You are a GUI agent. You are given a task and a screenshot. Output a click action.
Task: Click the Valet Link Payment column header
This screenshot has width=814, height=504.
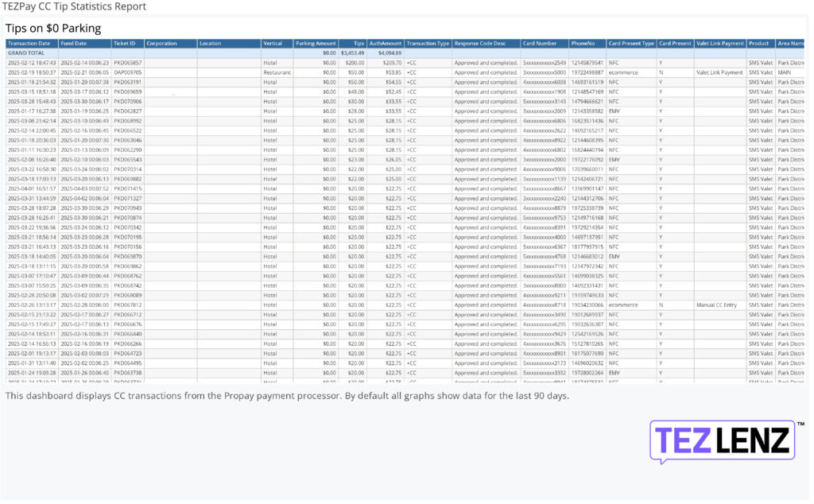[720, 44]
